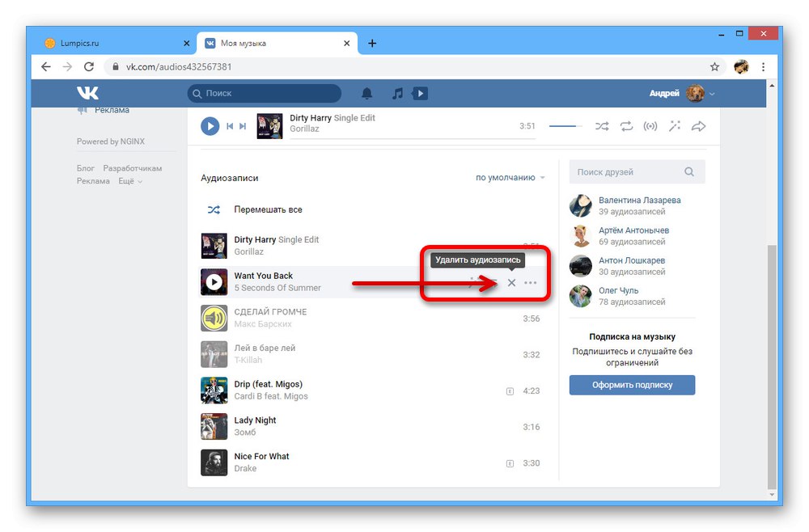Open a new browser tab
Viewport: 809px width, 532px height.
(372, 44)
